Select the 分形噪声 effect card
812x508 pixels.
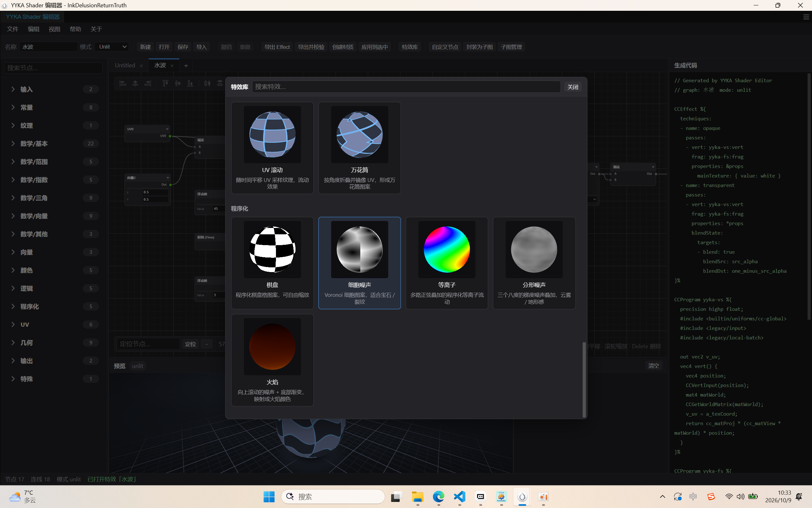pos(534,263)
